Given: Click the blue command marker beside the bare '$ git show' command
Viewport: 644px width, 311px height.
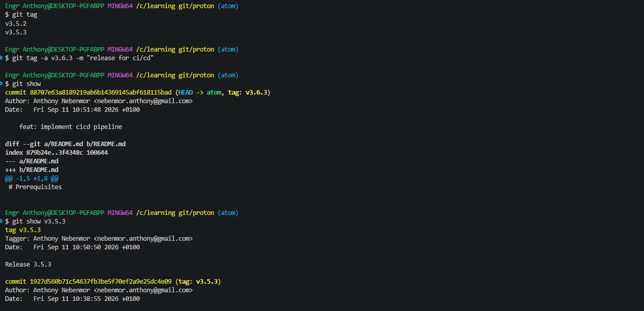Looking at the screenshot, I should point(2,84).
